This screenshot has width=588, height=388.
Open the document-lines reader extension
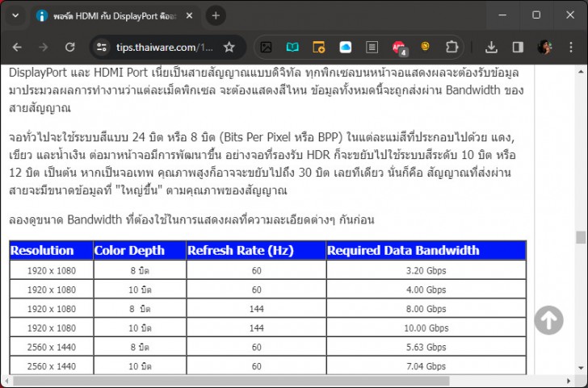click(x=372, y=47)
